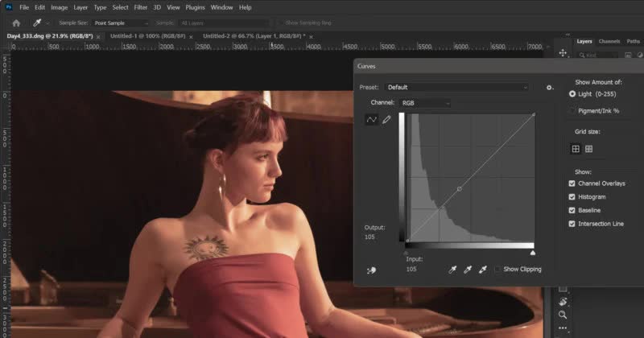Open the Curves preset options gear
Image resolution: width=644 pixels, height=338 pixels.
tap(549, 87)
